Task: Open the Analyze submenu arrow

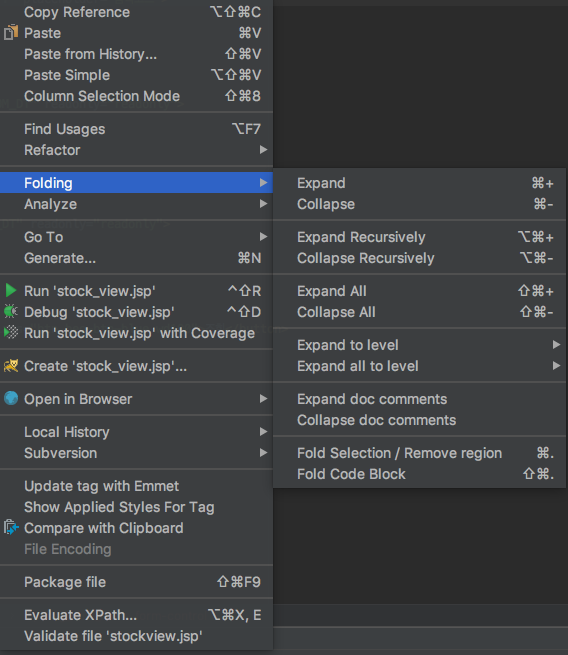Action: 263,204
